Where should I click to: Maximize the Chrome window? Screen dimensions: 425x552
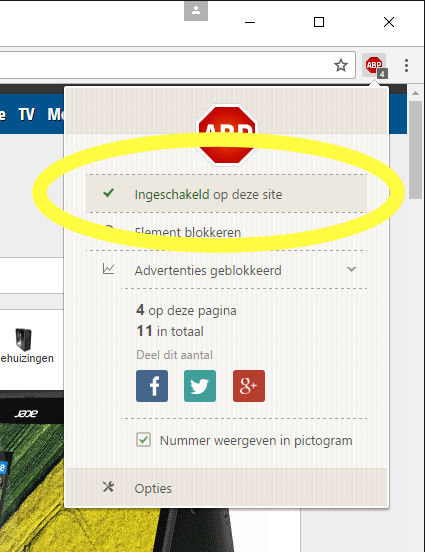click(319, 22)
